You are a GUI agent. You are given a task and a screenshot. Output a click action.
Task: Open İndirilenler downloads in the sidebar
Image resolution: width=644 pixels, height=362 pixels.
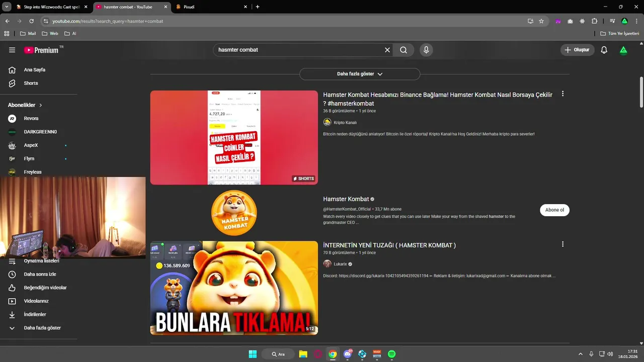(x=35, y=314)
